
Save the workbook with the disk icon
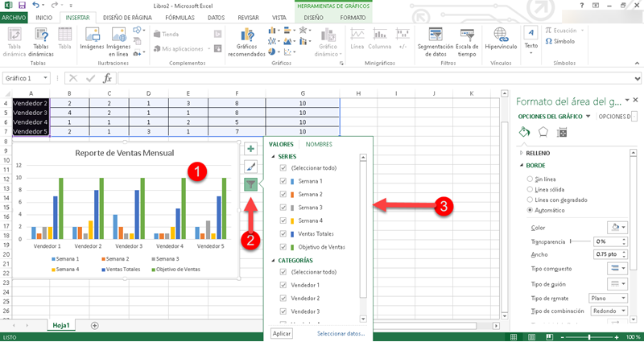coord(23,6)
